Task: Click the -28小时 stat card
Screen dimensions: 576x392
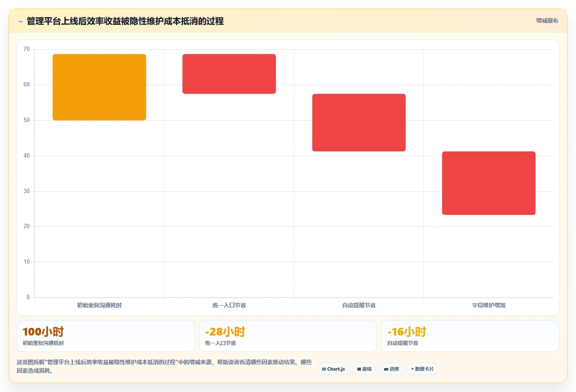Action: (288, 336)
